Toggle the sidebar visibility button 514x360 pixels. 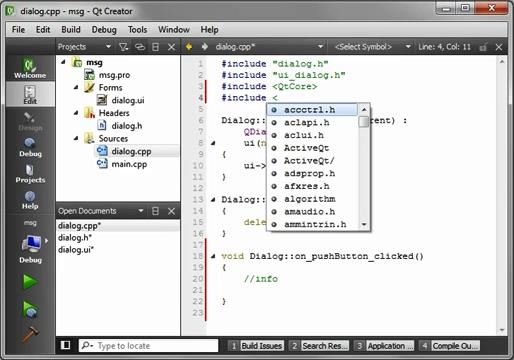pyautogui.click(x=65, y=345)
